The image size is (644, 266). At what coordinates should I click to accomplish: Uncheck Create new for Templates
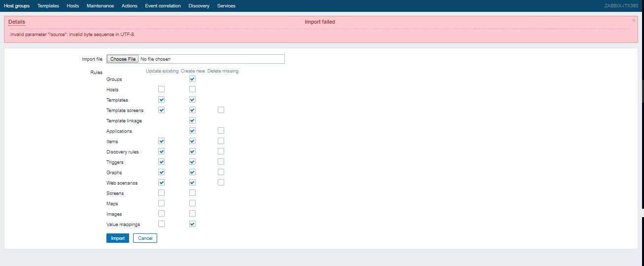(192, 100)
